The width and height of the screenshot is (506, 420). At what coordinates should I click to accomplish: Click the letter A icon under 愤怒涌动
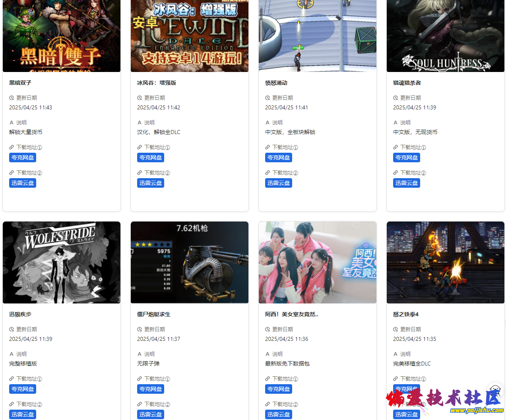click(x=268, y=122)
